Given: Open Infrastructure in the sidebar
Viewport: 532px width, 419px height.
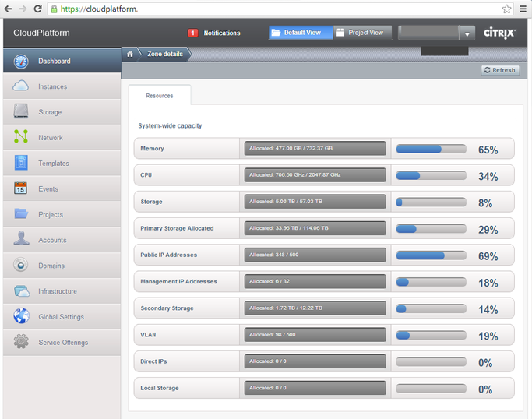Looking at the screenshot, I should [62, 291].
